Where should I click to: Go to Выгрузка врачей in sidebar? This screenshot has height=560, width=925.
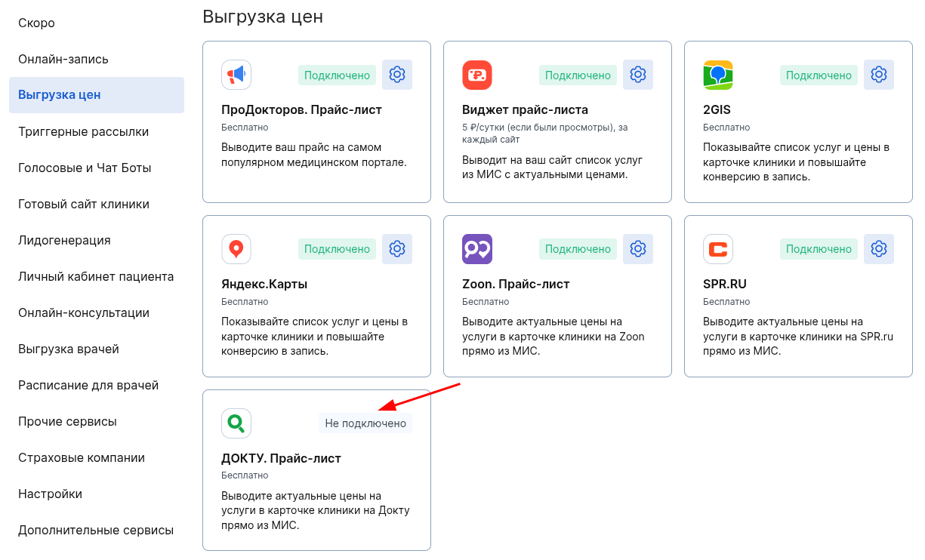click(x=97, y=349)
